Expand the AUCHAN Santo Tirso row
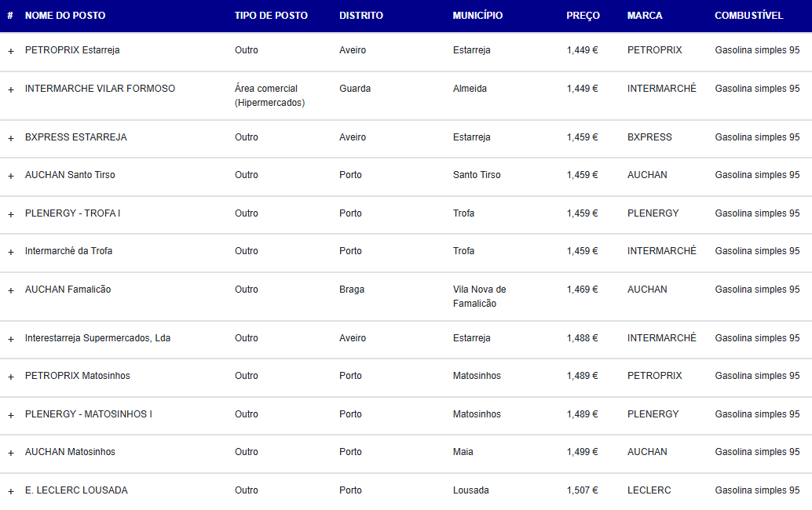 click(x=10, y=176)
